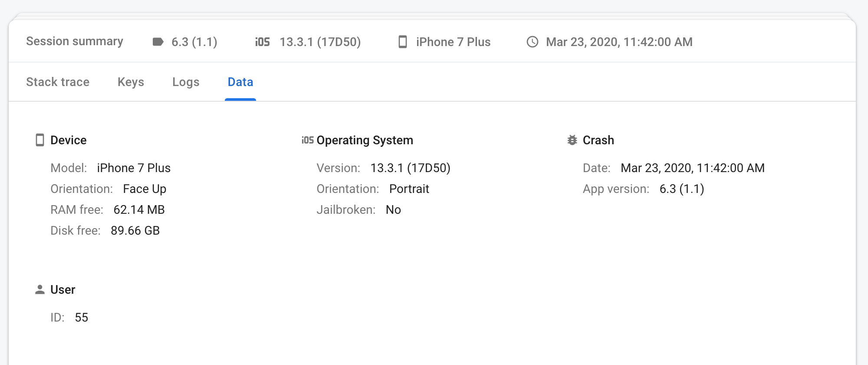Click the iOS icon beside Operating System
Viewport: 868px width, 365px height.
tap(307, 140)
